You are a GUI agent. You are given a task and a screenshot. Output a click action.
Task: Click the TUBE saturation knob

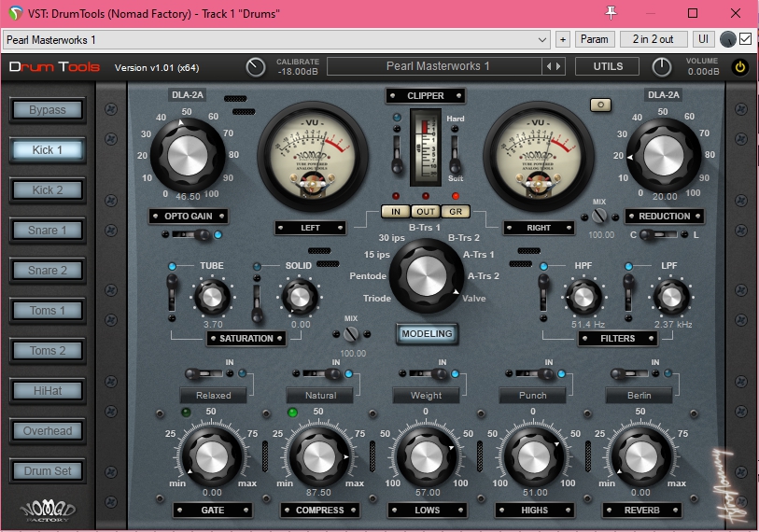click(x=212, y=298)
